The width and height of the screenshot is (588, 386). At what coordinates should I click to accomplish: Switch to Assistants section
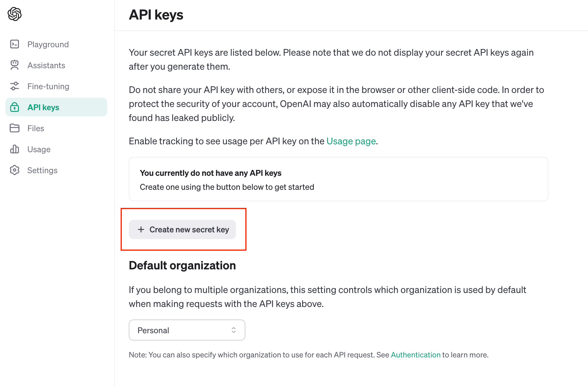pos(46,65)
